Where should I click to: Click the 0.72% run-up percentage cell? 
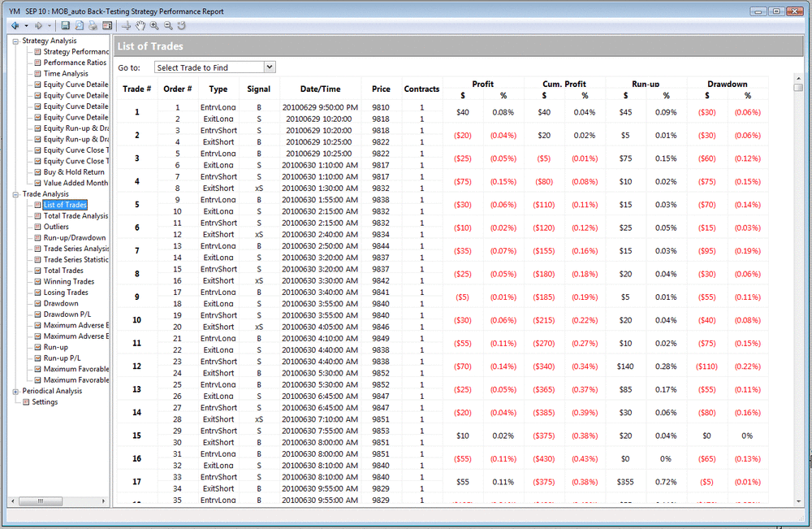pos(666,482)
